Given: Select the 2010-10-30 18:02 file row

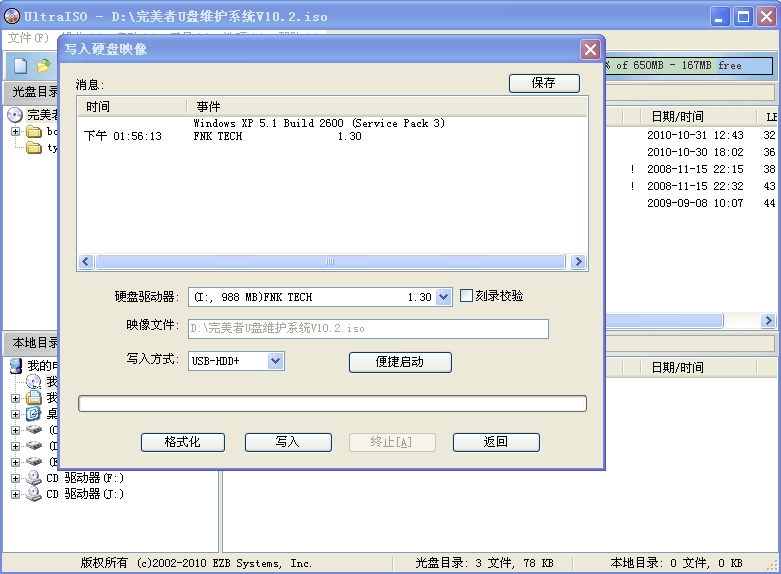Looking at the screenshot, I should [x=695, y=152].
